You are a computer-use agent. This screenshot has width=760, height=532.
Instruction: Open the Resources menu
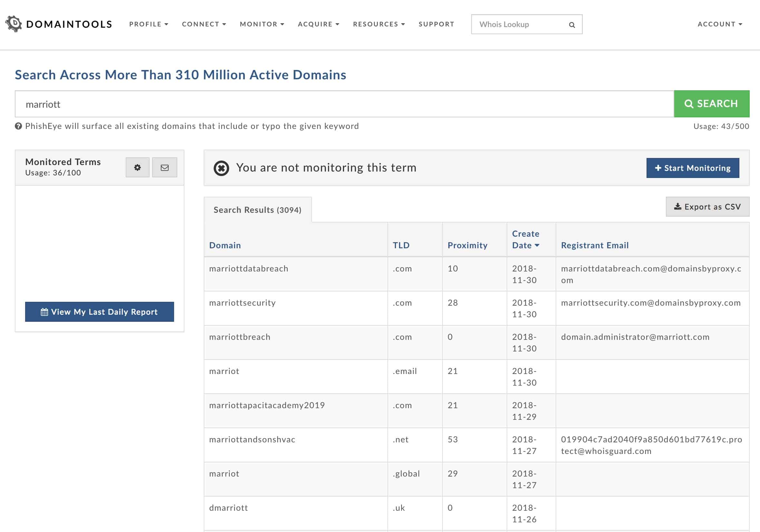(379, 24)
